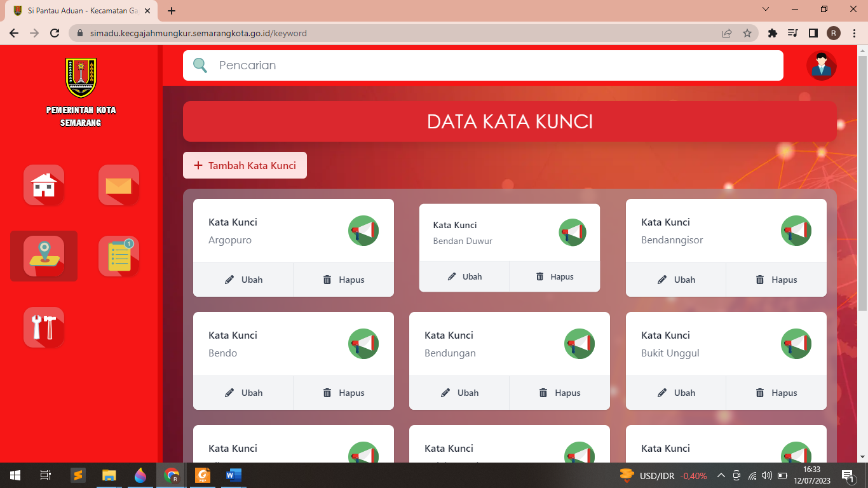Image resolution: width=868 pixels, height=488 pixels.
Task: Open the home icon in sidebar
Action: coord(44,185)
